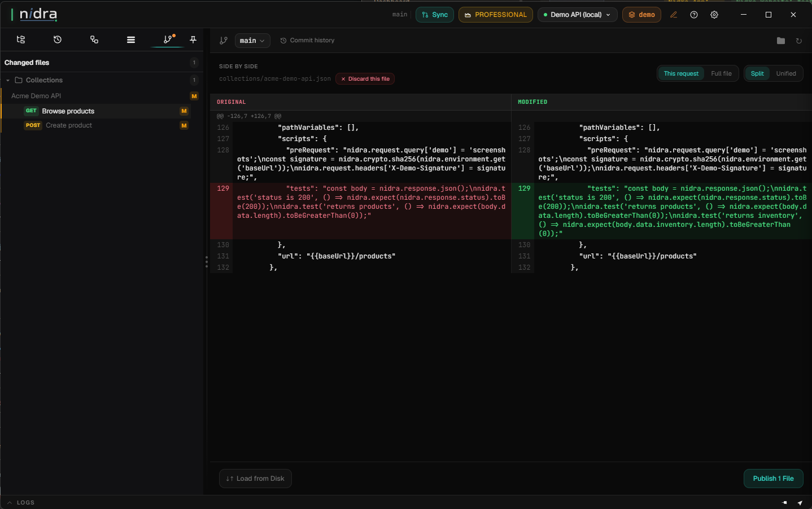Click the main branch text in title bar
The width and height of the screenshot is (812, 509).
(x=400, y=15)
